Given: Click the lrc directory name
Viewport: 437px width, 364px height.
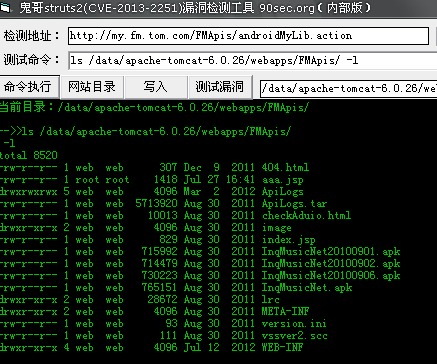Looking at the screenshot, I should point(270,300).
